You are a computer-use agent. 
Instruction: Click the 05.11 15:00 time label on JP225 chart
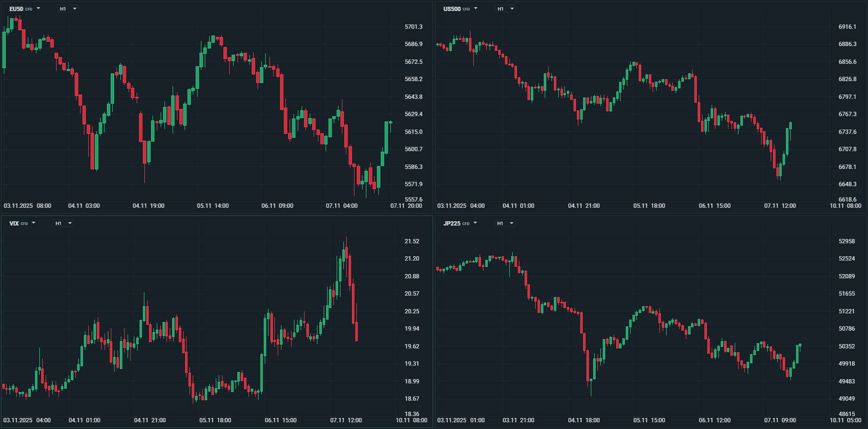(x=649, y=420)
